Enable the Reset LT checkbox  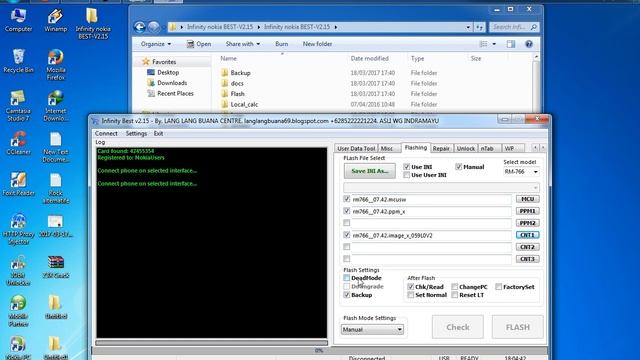click(454, 295)
